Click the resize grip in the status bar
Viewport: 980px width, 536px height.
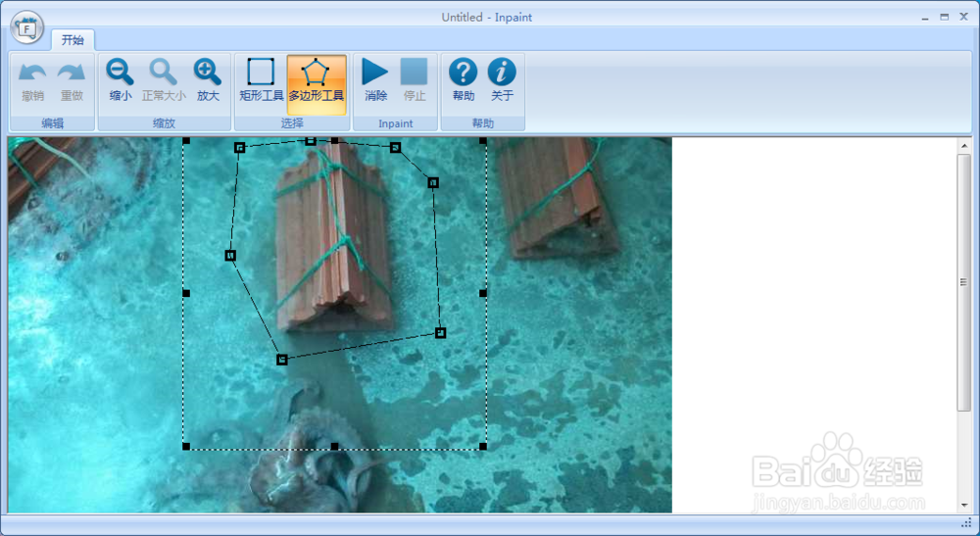[x=966, y=523]
